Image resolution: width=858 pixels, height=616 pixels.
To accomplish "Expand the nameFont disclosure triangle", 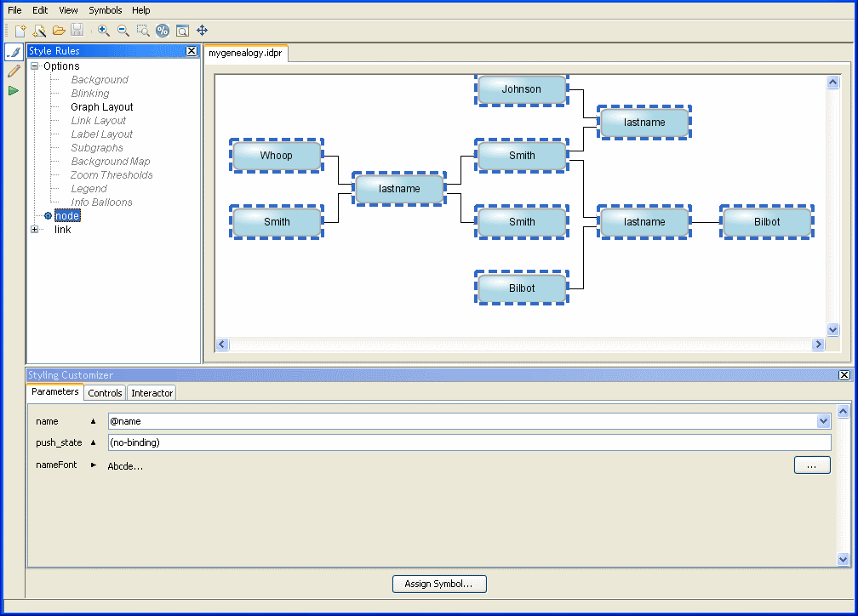I will click(x=94, y=465).
